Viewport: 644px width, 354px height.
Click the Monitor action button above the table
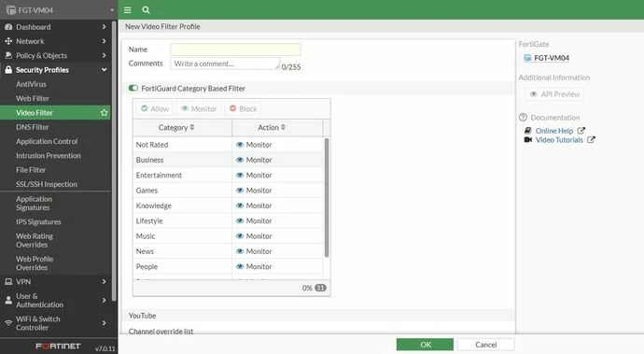[199, 108]
